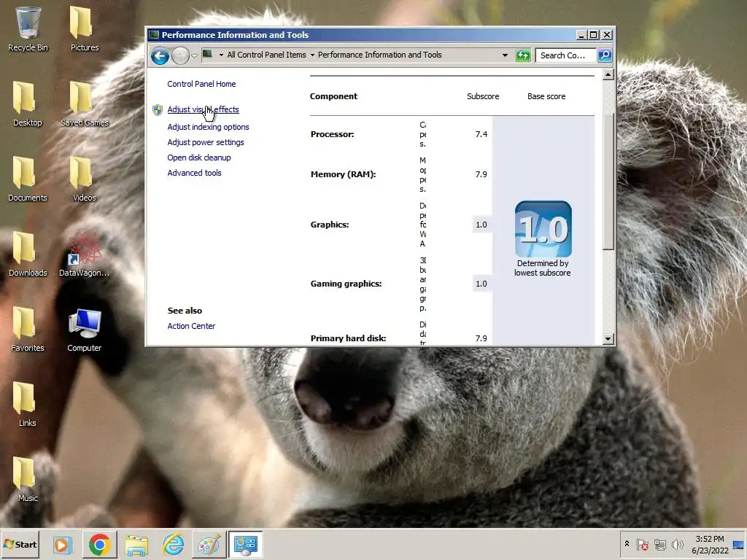Open the Start menu
The image size is (747, 560).
tap(20, 545)
